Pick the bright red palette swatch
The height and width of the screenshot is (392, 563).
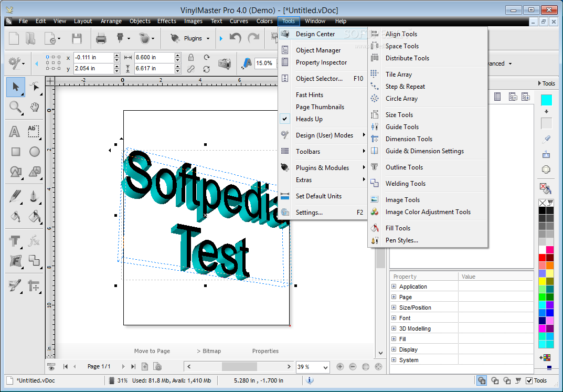click(x=542, y=257)
